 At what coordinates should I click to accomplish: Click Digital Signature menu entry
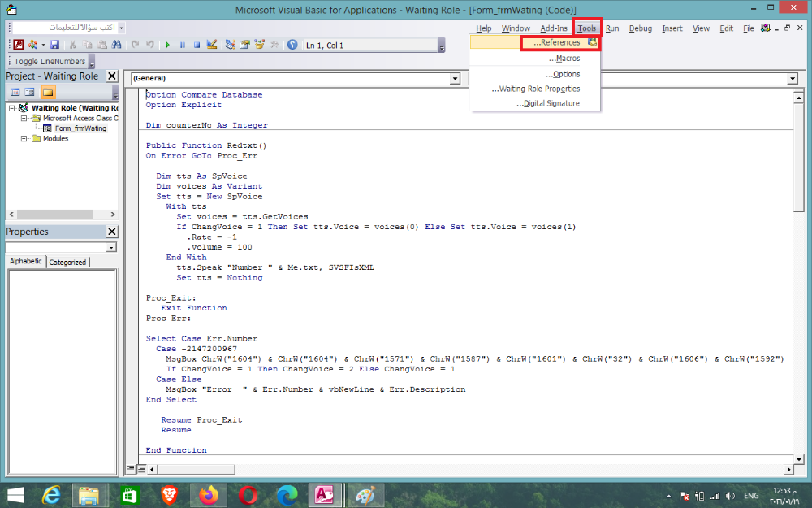(534, 103)
